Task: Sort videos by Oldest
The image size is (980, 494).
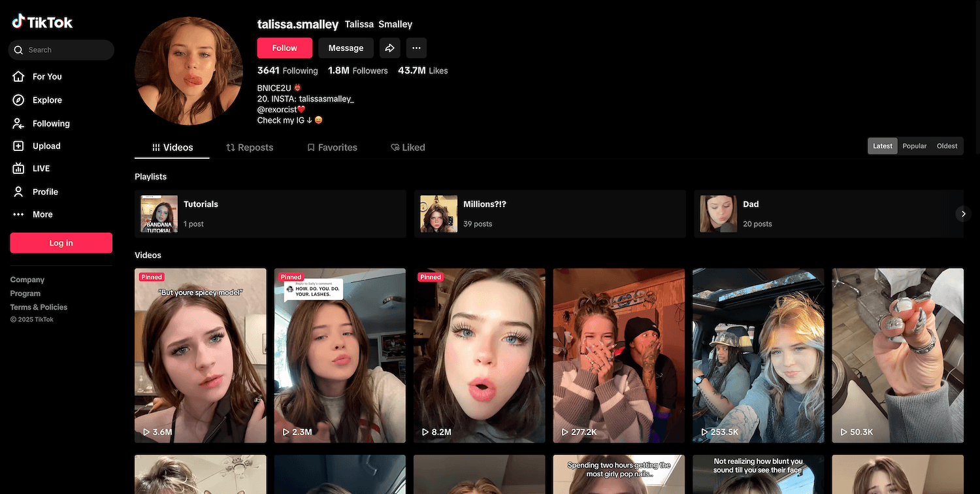Action: [x=947, y=146]
